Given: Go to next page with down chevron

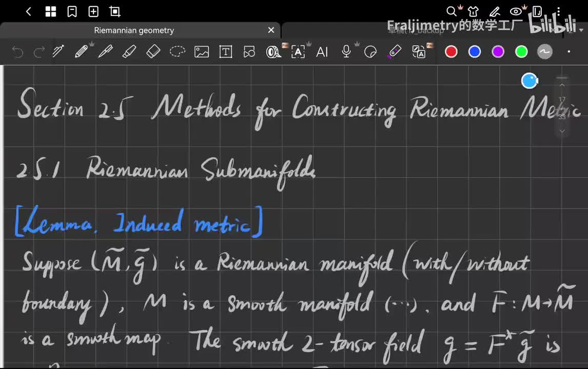Looking at the screenshot, I should [562, 131].
